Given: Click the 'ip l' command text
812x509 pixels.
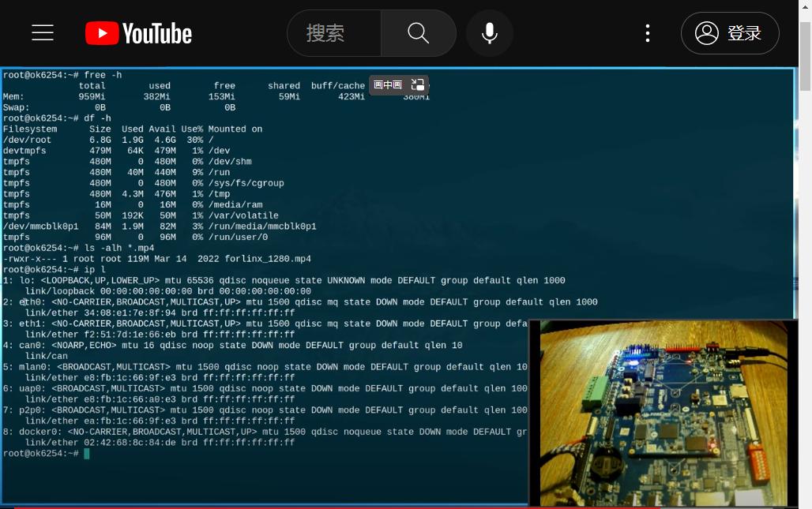Looking at the screenshot, I should pyautogui.click(x=94, y=270).
